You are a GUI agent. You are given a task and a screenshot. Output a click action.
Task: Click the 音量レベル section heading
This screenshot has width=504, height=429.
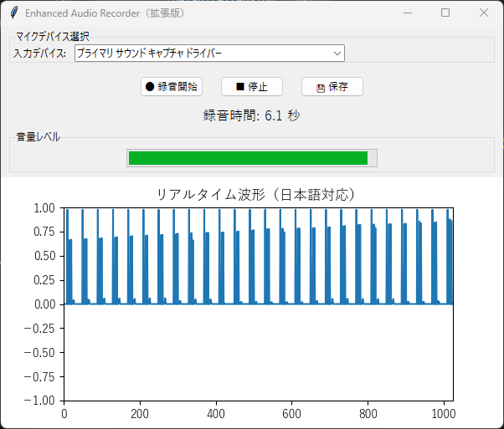(x=38, y=136)
